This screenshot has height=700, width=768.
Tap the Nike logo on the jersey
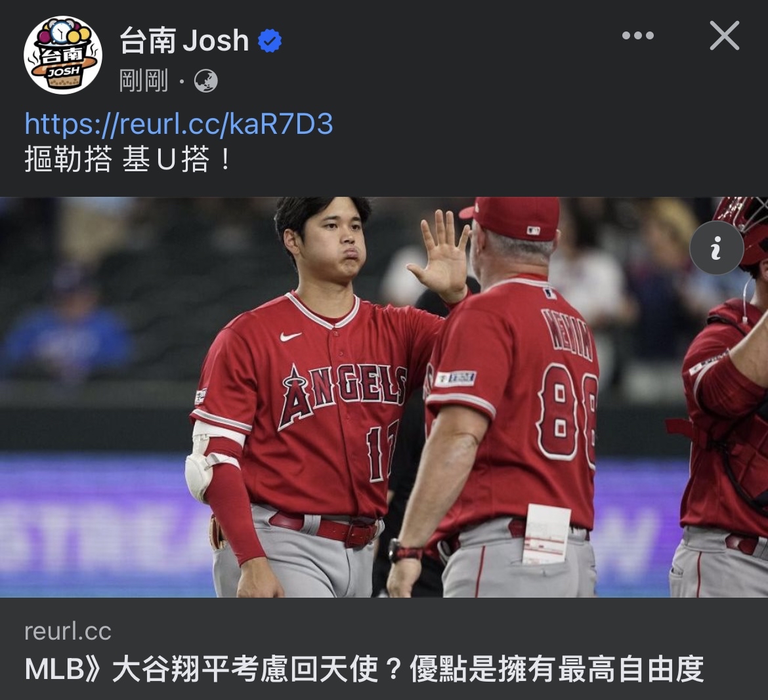(291, 337)
